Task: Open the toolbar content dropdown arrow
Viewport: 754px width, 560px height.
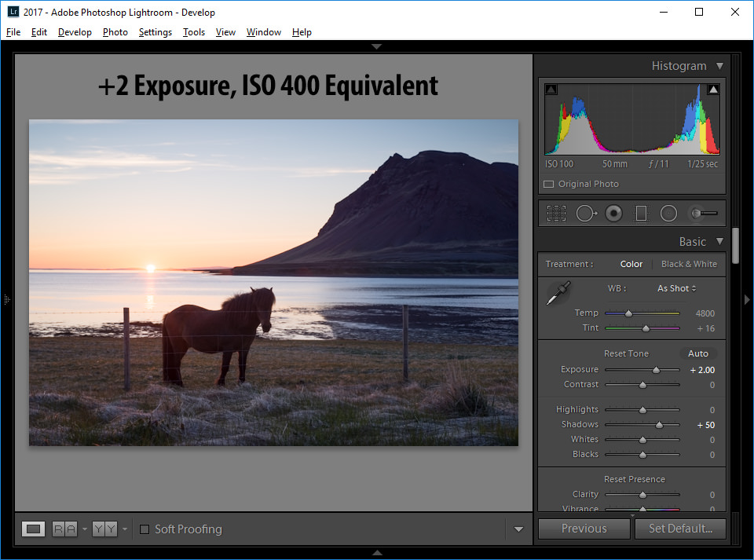Action: click(x=518, y=529)
